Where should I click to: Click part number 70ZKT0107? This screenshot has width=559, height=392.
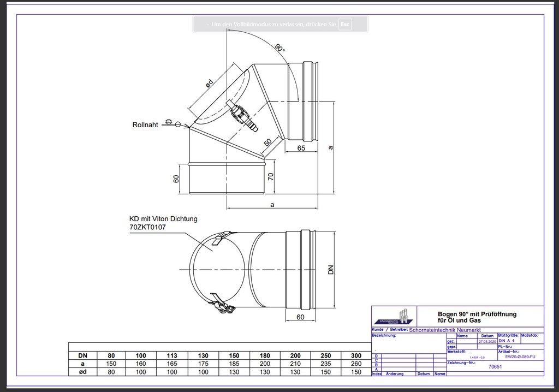click(x=147, y=227)
